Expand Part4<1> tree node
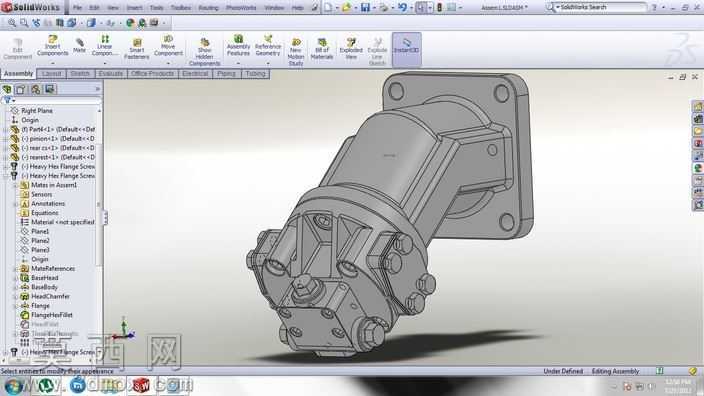The height and width of the screenshot is (396, 704). 5,129
